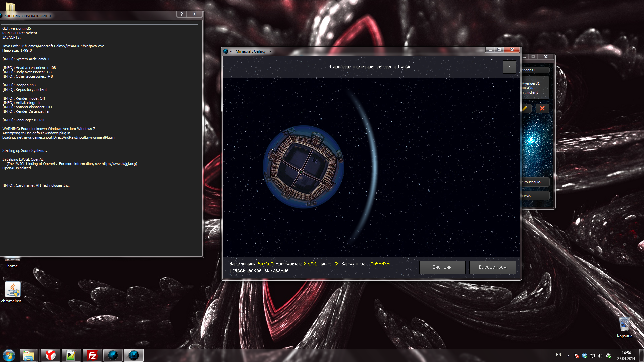644x362 pixels.
Task: Close the client launch console window
Action: 194,14
